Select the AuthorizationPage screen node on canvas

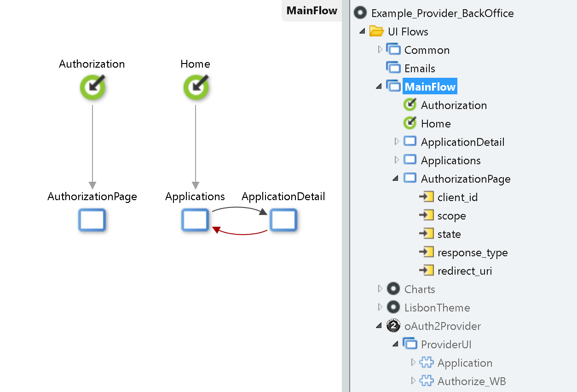click(92, 220)
